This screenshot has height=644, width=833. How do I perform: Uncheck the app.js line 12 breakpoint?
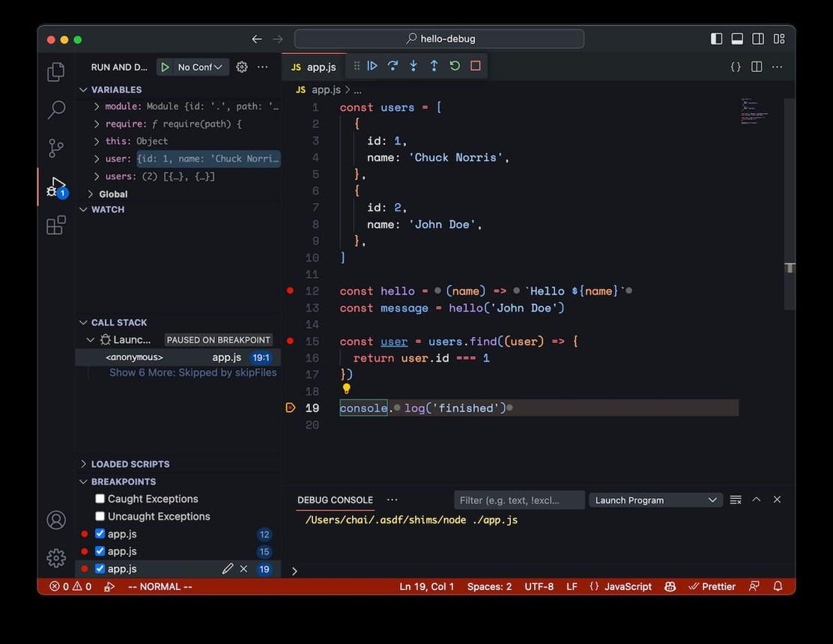click(x=100, y=534)
